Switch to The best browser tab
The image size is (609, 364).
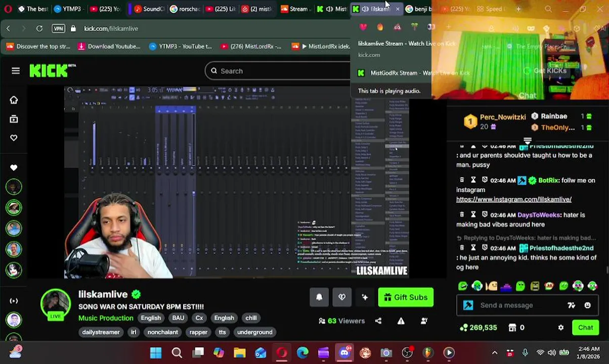[x=32, y=9]
